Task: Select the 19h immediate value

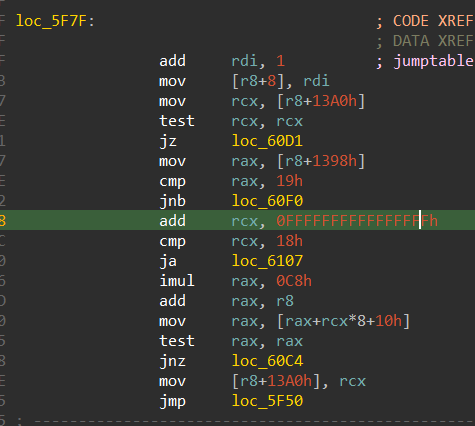Action: 290,181
